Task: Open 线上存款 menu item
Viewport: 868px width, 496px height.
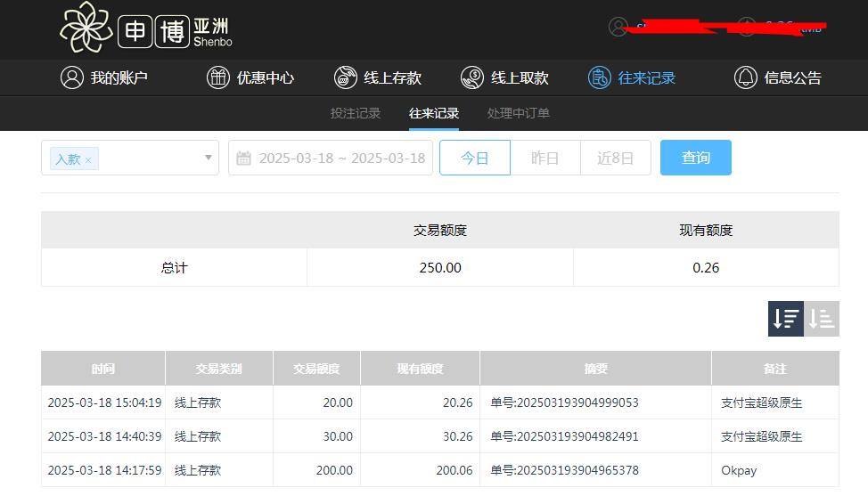Action: coord(378,78)
